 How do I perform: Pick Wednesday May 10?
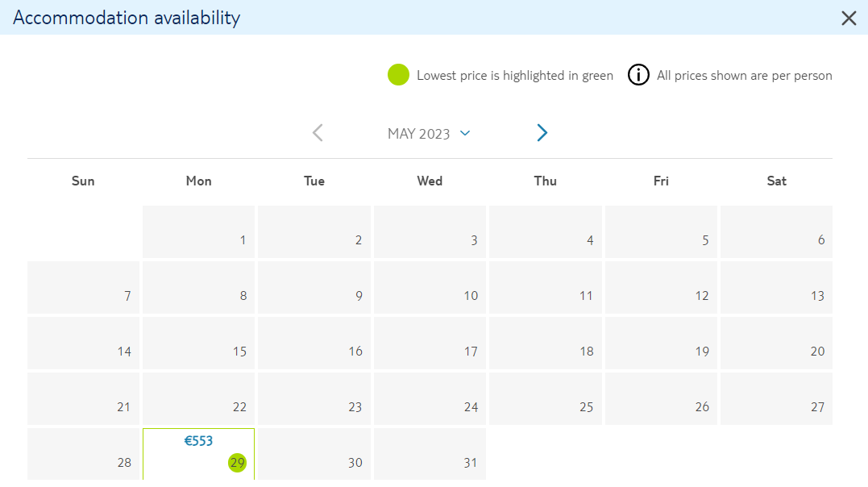[430, 288]
